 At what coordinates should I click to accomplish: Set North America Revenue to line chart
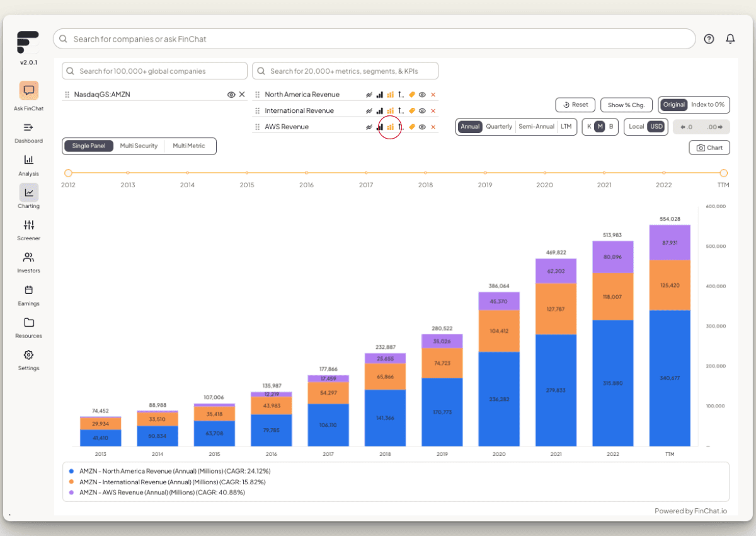(369, 95)
